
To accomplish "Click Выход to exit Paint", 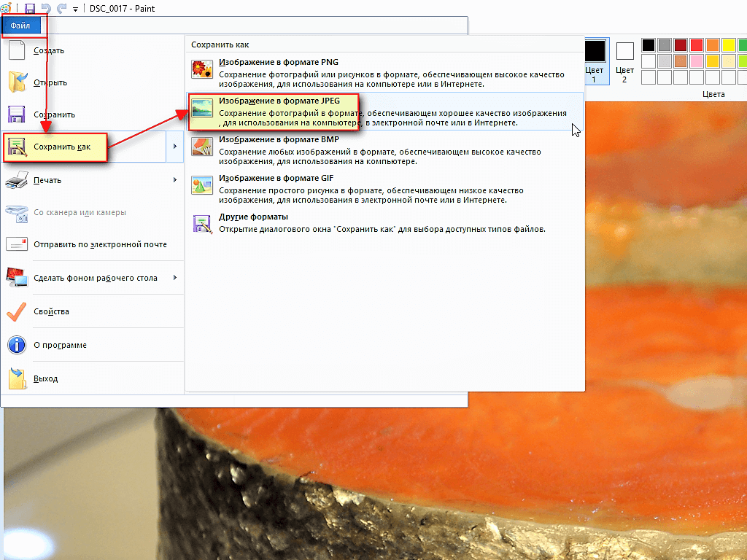I will pos(45,378).
